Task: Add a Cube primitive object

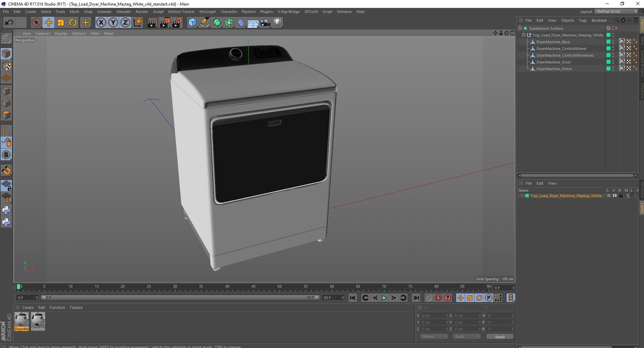Action: point(192,22)
